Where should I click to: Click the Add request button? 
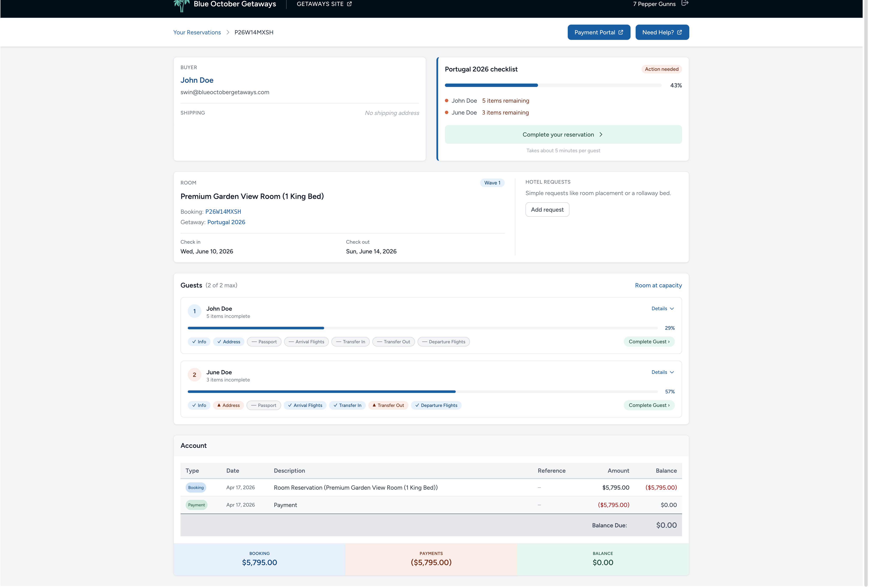coord(547,210)
